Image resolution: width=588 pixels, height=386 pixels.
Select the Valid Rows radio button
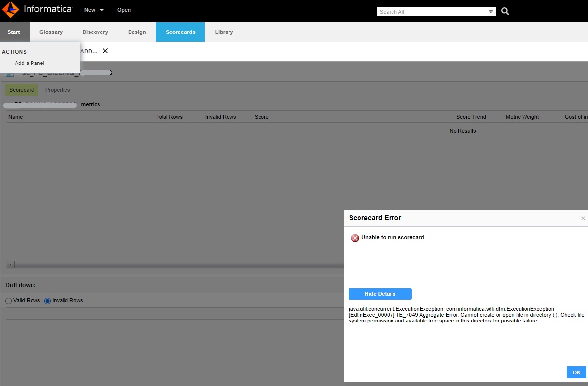(9, 301)
